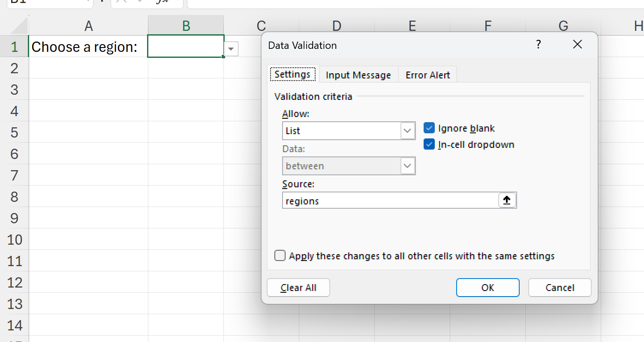Toggle the Ignore blank checkbox
644x342 pixels.
(429, 128)
